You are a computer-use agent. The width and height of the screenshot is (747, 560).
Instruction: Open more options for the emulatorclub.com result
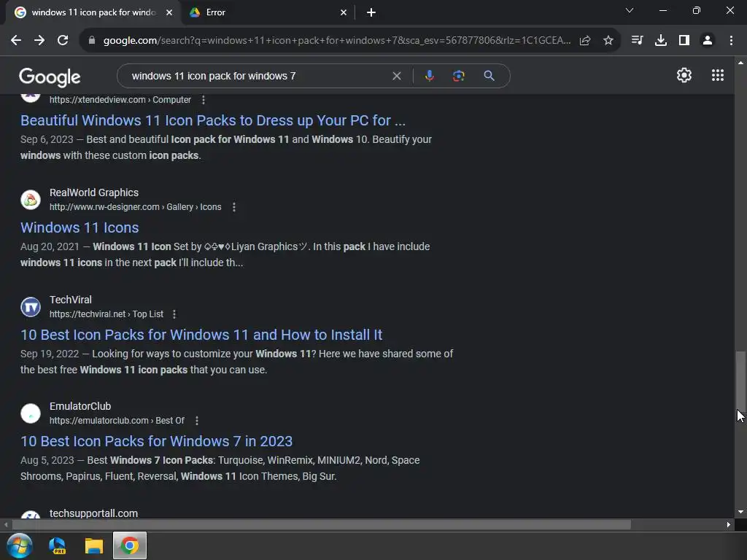pyautogui.click(x=197, y=421)
